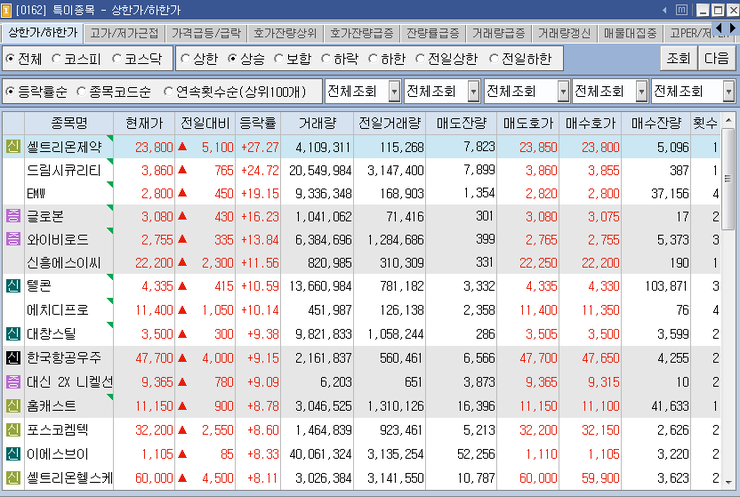Click the 종목명 column header

(69, 123)
